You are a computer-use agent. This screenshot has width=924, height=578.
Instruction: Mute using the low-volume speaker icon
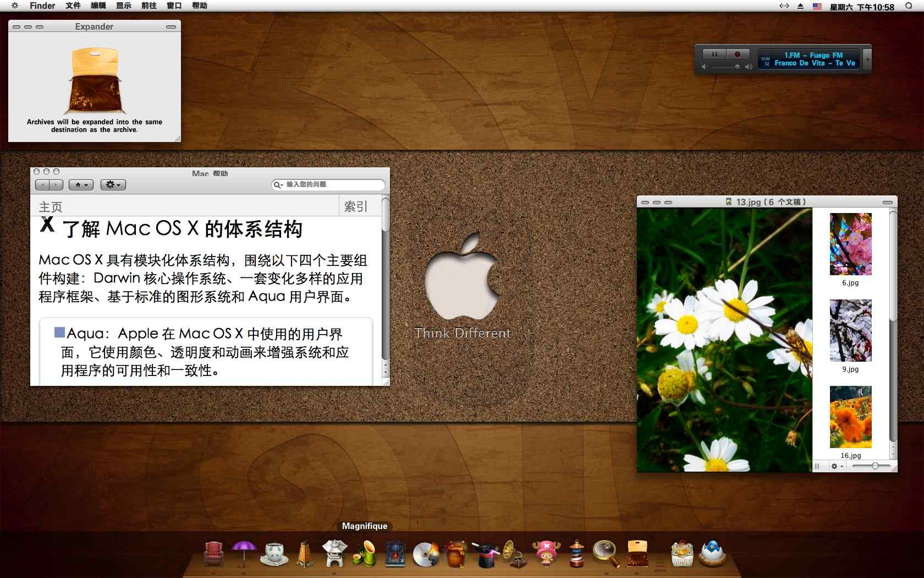tap(704, 67)
